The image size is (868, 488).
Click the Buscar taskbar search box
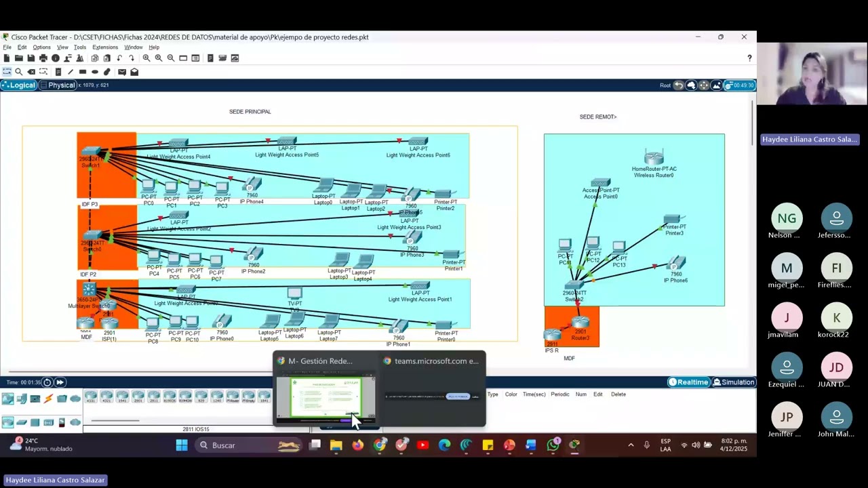pyautogui.click(x=248, y=445)
